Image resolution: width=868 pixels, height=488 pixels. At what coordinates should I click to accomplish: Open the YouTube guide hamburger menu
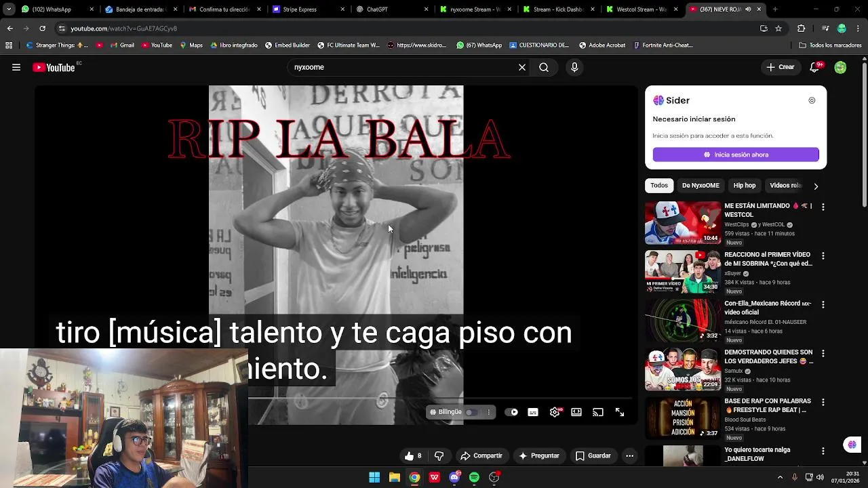point(16,67)
